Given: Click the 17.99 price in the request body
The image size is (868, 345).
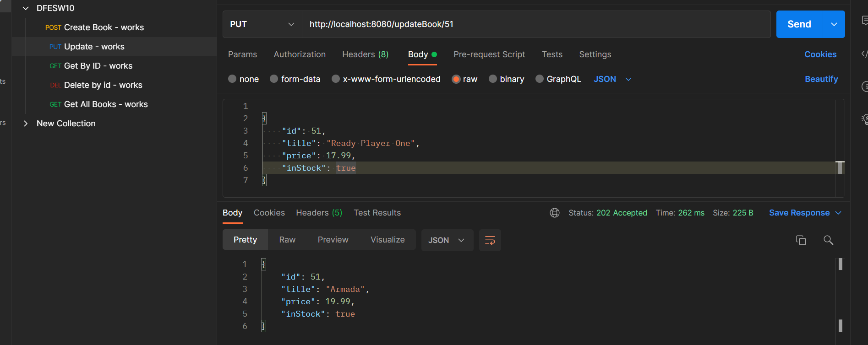Looking at the screenshot, I should point(338,156).
